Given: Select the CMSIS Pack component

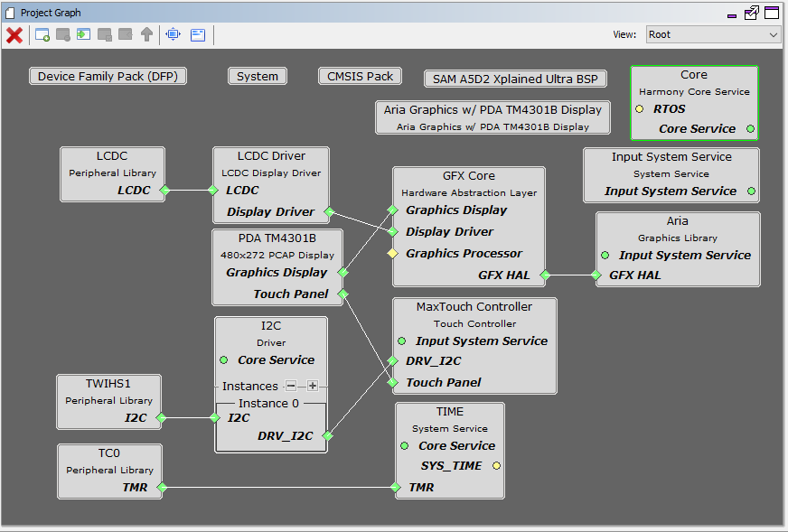Looking at the screenshot, I should 360,77.
